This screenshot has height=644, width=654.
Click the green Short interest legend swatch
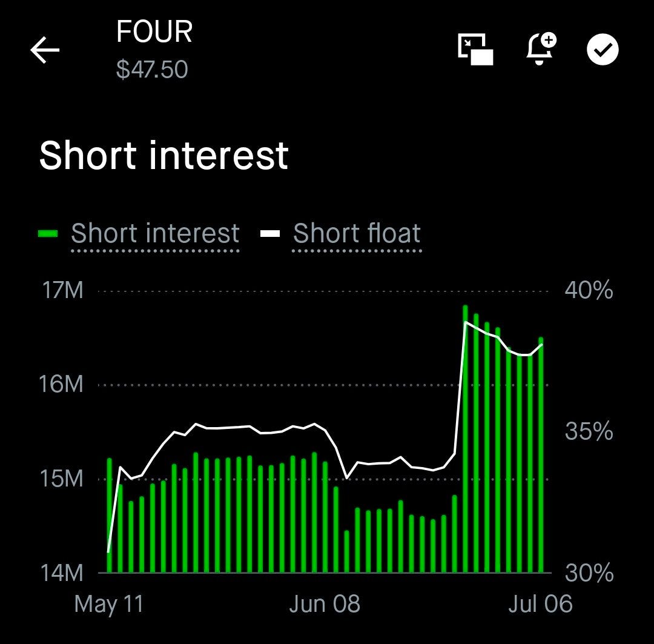[x=48, y=234]
